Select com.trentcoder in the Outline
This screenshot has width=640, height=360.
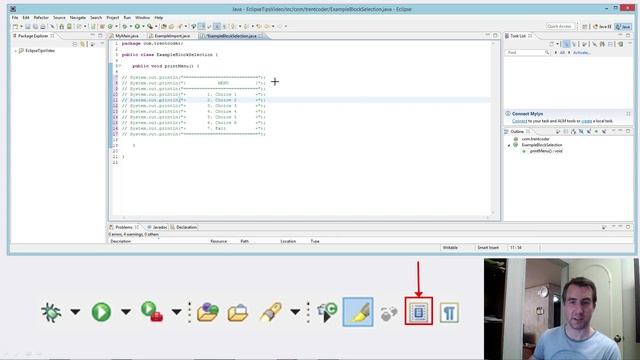point(535,139)
